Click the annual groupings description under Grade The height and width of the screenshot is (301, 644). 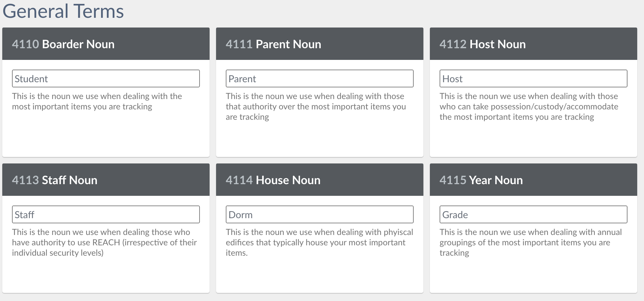530,242
